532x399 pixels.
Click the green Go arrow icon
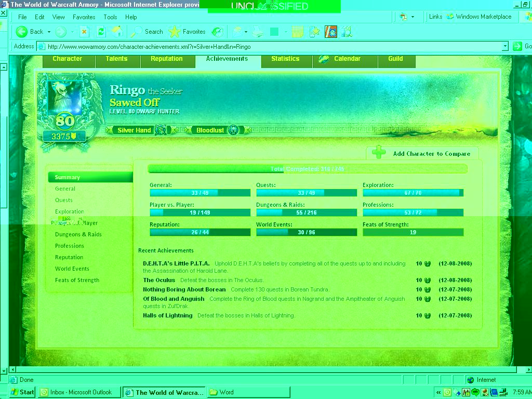(x=517, y=46)
